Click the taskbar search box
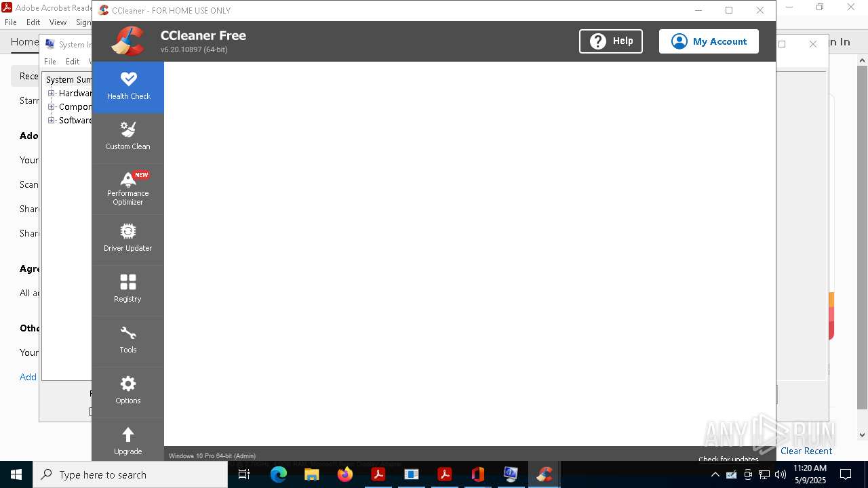868x488 pixels. pyautogui.click(x=130, y=474)
